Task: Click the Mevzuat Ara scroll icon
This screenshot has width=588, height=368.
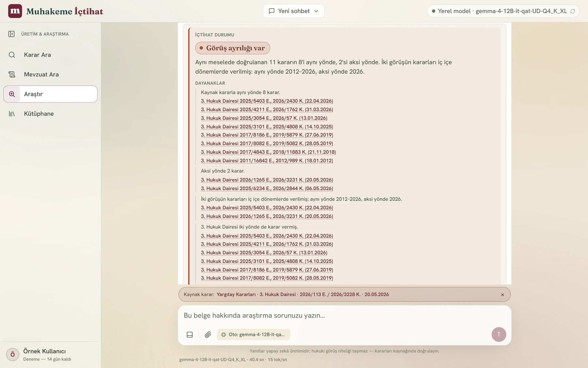Action: click(x=12, y=74)
